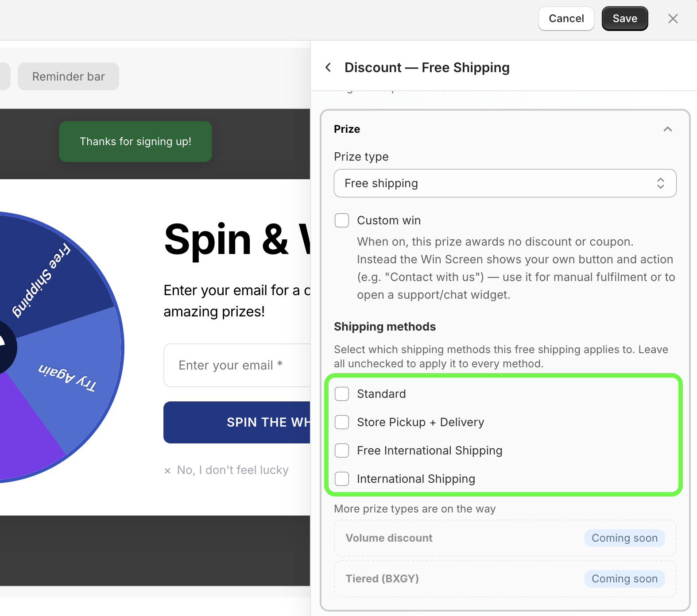Screen dimensions: 697x616
Task: Click the Enter your email field
Action: tap(237, 365)
